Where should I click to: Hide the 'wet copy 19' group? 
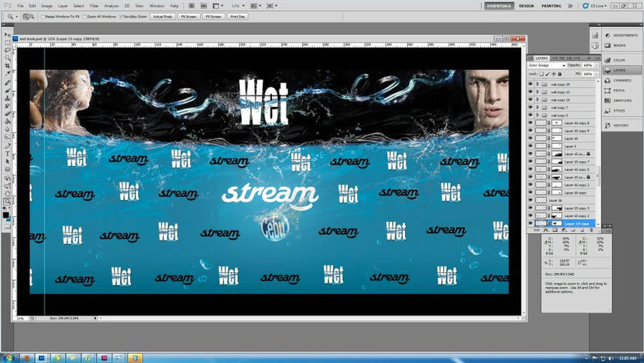(530, 84)
